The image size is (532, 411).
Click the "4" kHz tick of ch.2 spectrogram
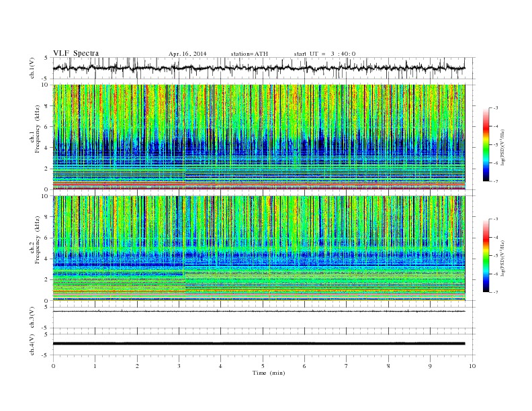pyautogui.click(x=46, y=259)
